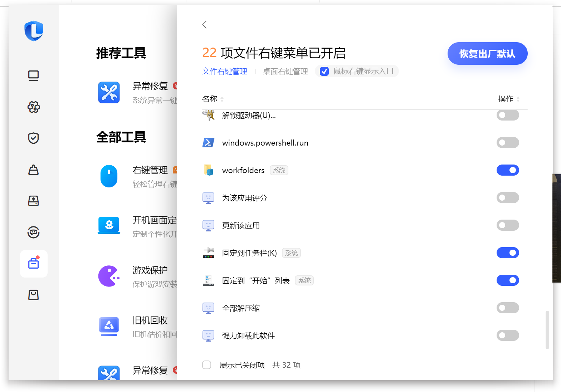This screenshot has height=392, width=561.
Task: Turn off 固定到任务栏(K) switch
Action: 507,253
